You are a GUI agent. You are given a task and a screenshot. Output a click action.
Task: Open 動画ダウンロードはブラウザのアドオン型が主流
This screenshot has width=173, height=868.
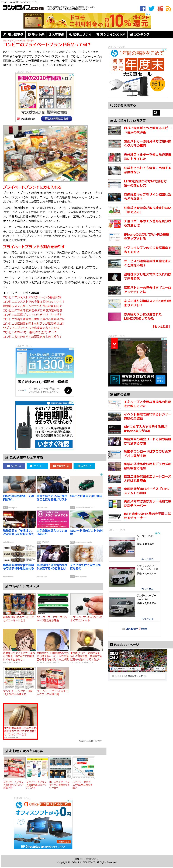(147, 454)
